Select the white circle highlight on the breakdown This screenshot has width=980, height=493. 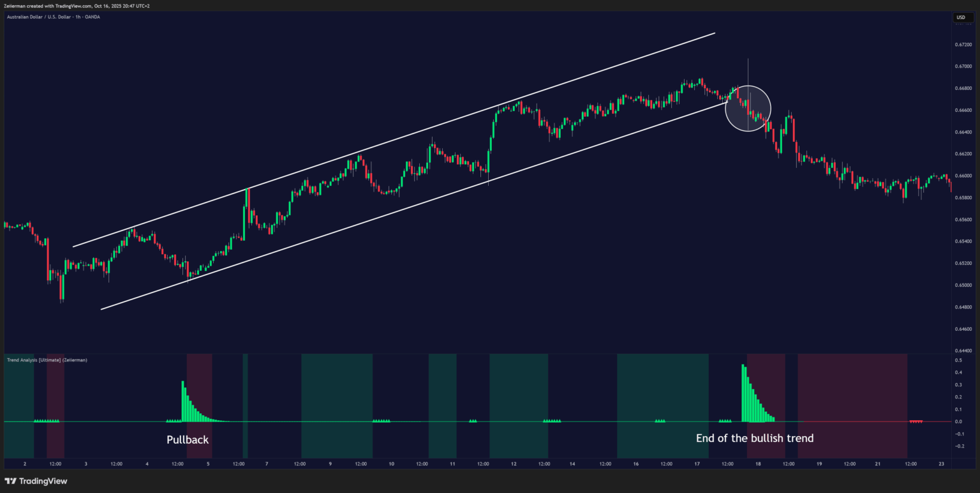[x=748, y=109]
